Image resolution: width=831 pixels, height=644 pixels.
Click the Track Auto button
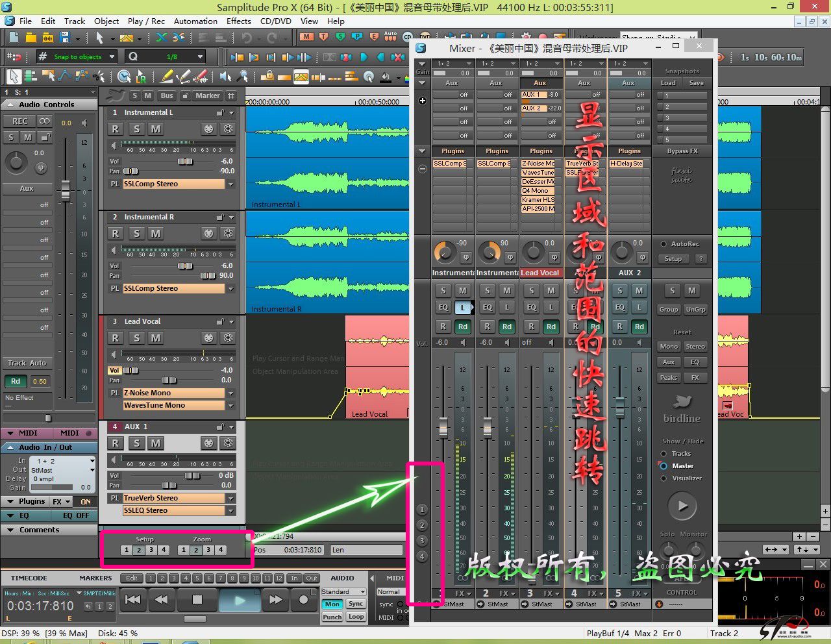[27, 363]
